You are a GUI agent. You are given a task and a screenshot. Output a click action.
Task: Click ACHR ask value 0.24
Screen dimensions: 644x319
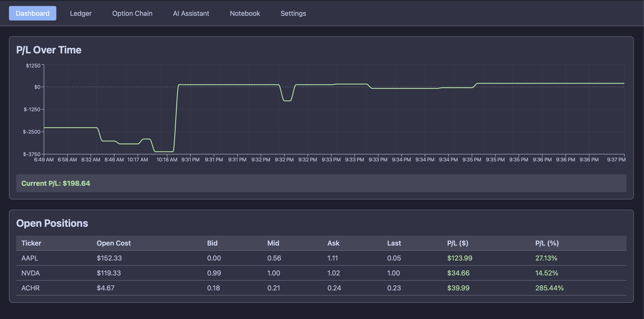pos(334,288)
